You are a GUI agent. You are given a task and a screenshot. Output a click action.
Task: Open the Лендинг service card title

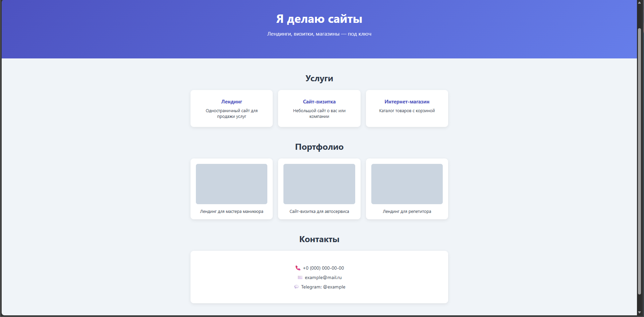click(x=231, y=102)
